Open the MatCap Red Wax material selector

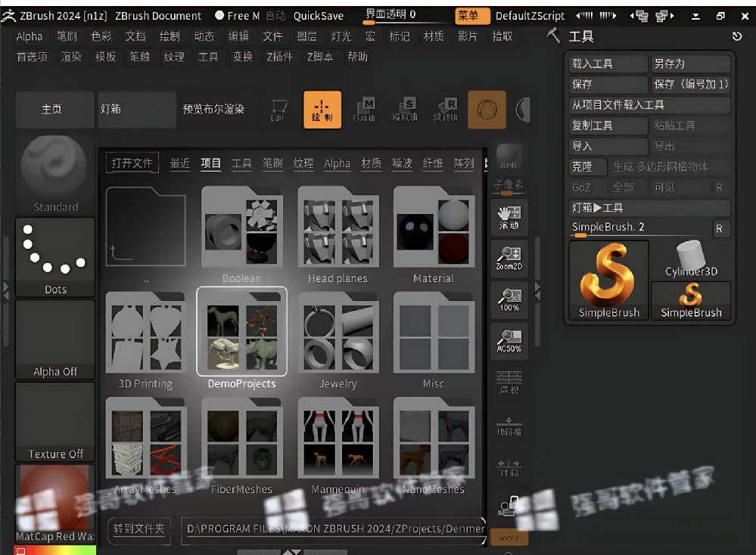55,504
